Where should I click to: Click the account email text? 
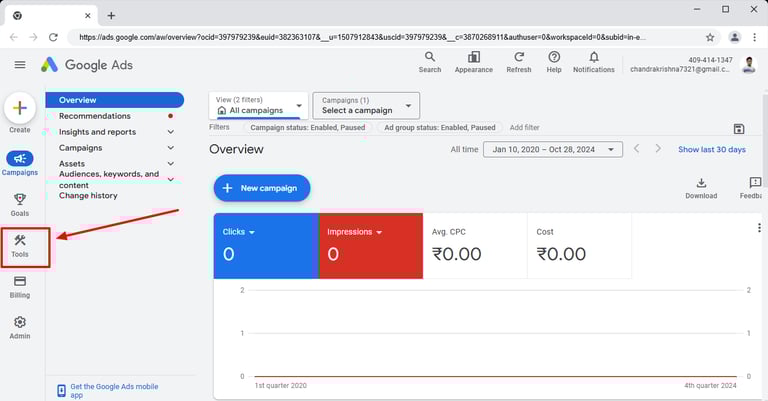pyautogui.click(x=681, y=69)
